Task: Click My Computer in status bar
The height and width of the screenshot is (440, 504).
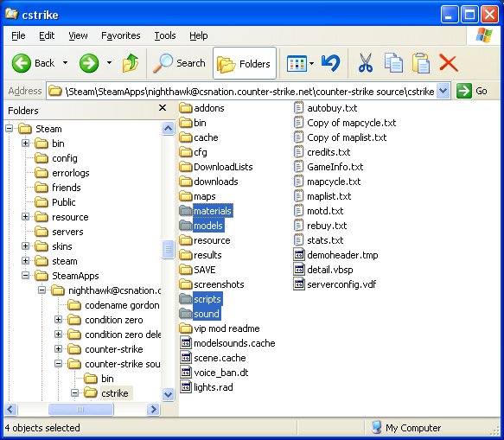Action: point(406,428)
